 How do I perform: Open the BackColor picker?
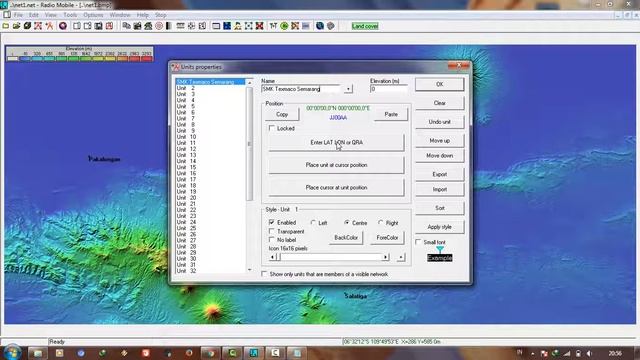point(346,238)
